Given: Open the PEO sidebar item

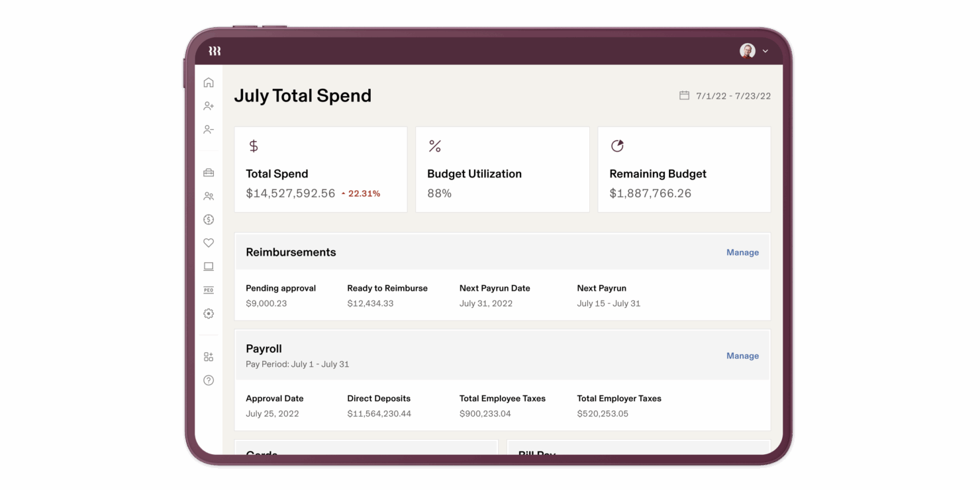Looking at the screenshot, I should pos(209,290).
